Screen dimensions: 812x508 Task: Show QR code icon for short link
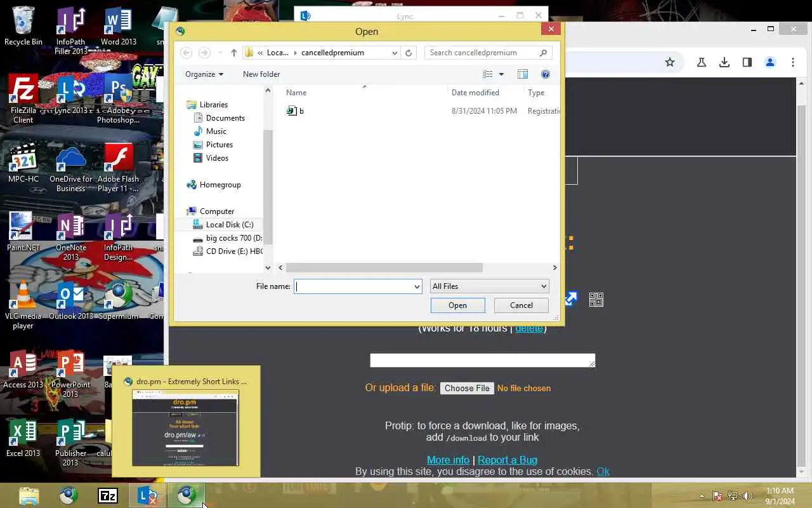click(596, 299)
